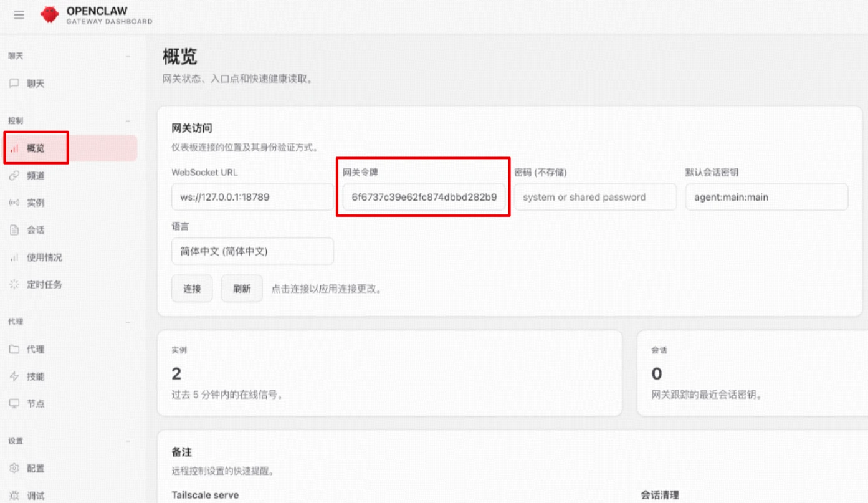
Task: Collapse the 代理 sidebar section
Action: pyautogui.click(x=128, y=322)
